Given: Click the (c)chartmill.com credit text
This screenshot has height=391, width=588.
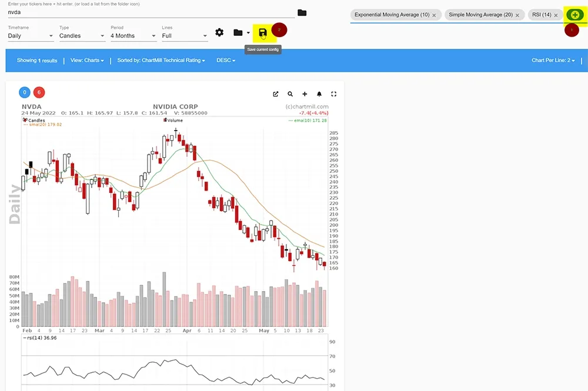Looking at the screenshot, I should [307, 107].
